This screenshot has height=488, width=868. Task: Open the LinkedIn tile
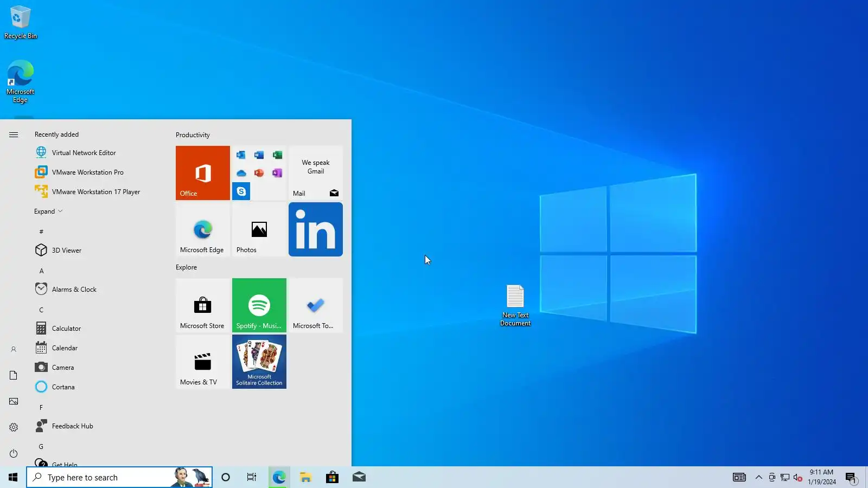tap(316, 229)
